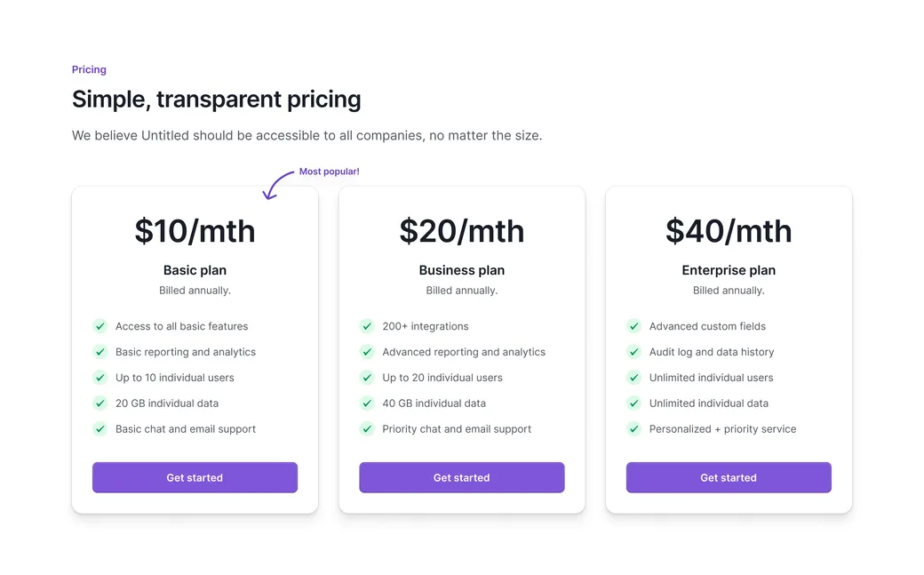Click checkmark icon beside Priority chat and email support
The width and height of the screenshot is (924, 575).
point(367,428)
